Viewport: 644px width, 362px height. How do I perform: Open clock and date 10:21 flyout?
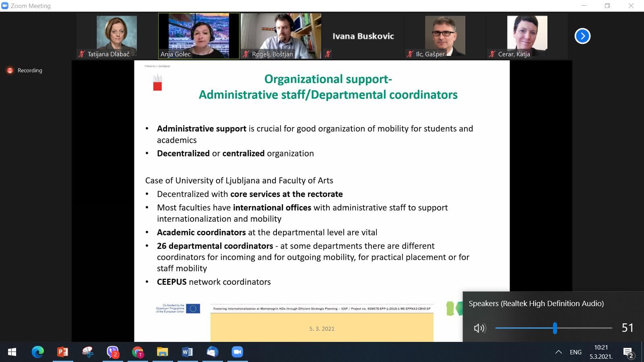pyautogui.click(x=601, y=352)
